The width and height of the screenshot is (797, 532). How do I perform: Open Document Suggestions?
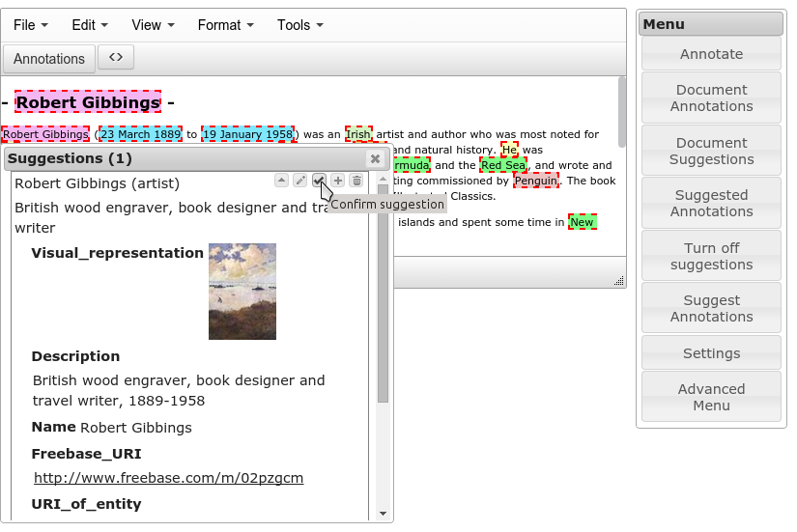point(711,151)
